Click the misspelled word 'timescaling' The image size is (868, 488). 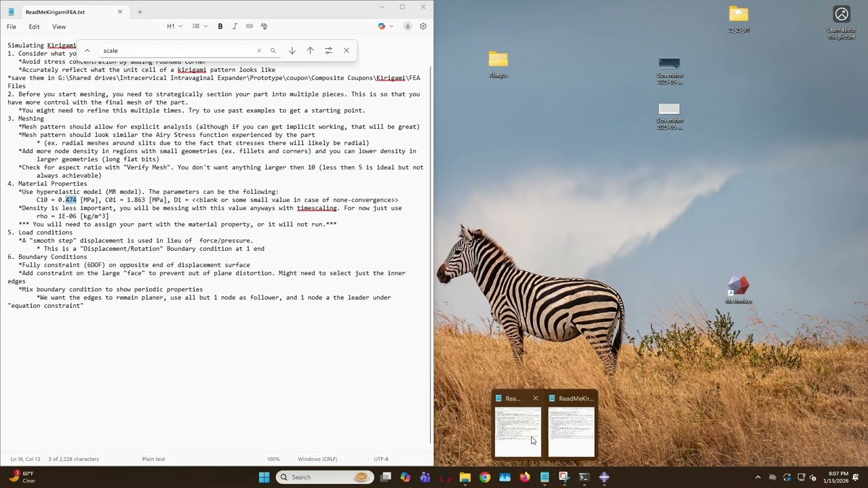click(317, 208)
